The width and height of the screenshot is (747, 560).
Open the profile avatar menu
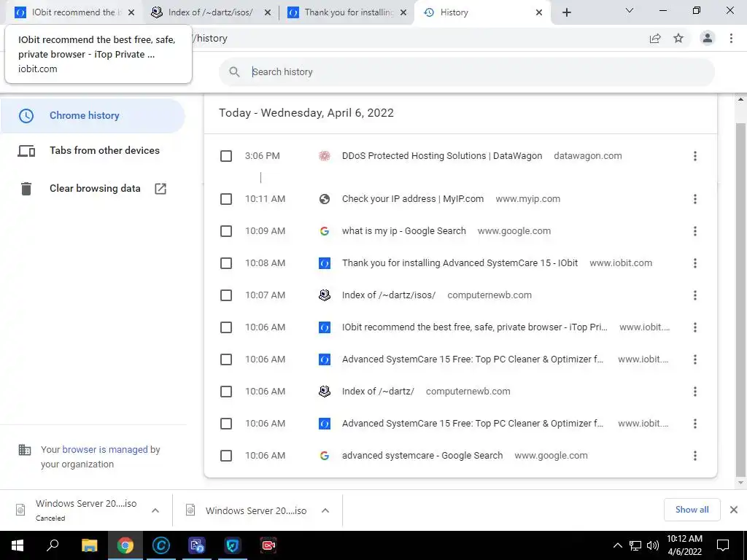tap(708, 38)
